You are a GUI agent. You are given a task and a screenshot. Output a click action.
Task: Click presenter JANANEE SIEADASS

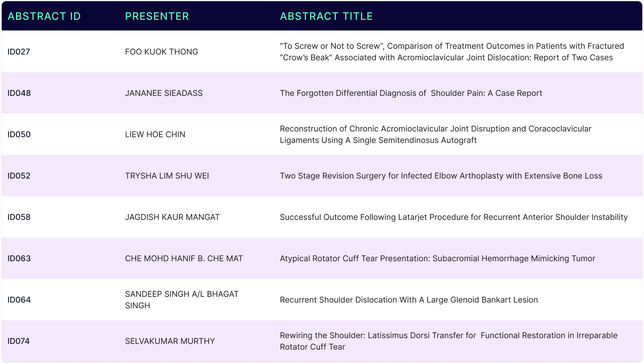coord(164,93)
